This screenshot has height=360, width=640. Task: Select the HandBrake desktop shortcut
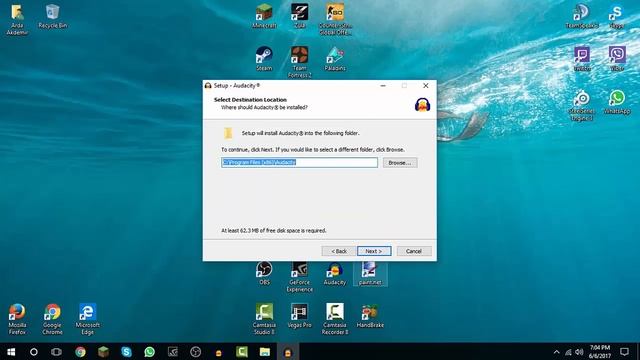[x=370, y=316]
